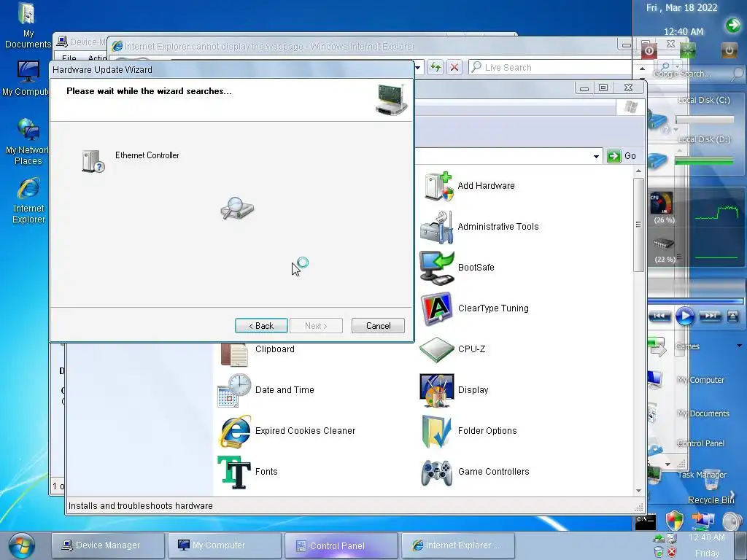Viewport: 747px width, 560px height.
Task: Open Task Manager from sidebar launcher
Action: [703, 475]
